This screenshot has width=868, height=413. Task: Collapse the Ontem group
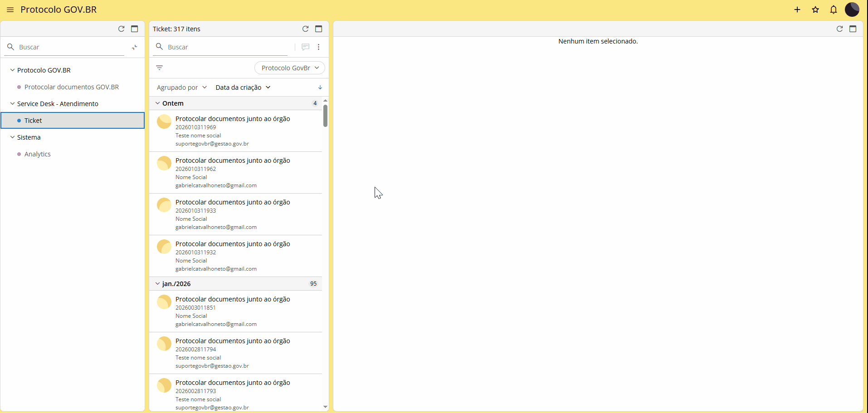[157, 103]
